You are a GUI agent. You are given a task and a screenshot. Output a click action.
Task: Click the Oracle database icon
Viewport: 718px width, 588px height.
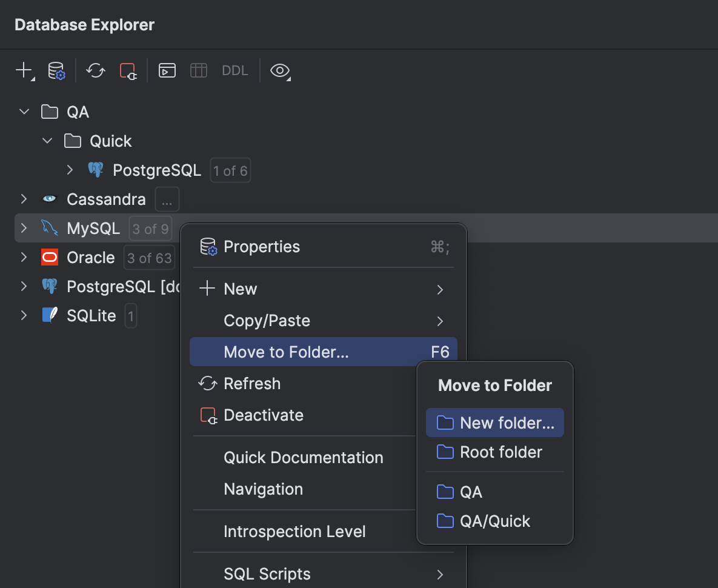tap(48, 257)
